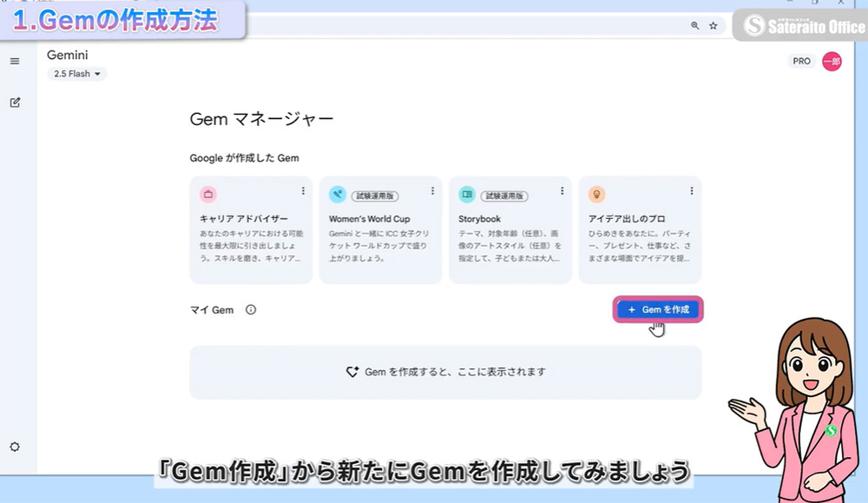Open more options on アイデア出しのプロ card
The image size is (868, 503).
click(692, 190)
